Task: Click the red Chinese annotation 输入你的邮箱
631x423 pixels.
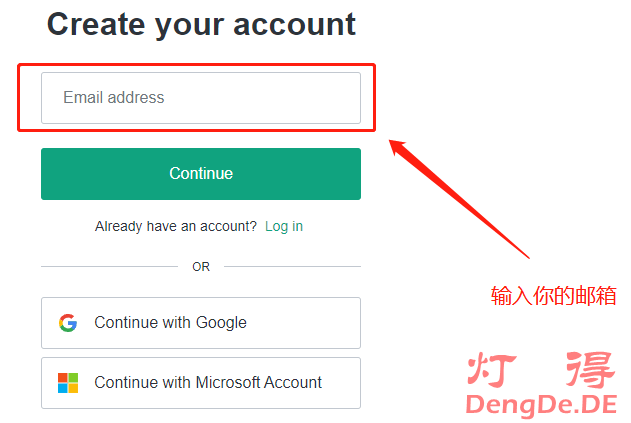Action: pos(553,296)
